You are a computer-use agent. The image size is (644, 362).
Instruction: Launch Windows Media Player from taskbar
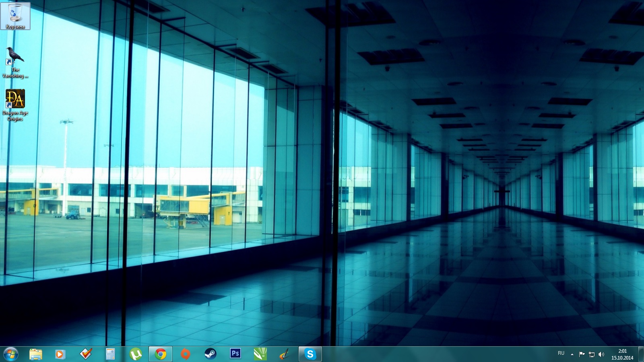pos(60,354)
